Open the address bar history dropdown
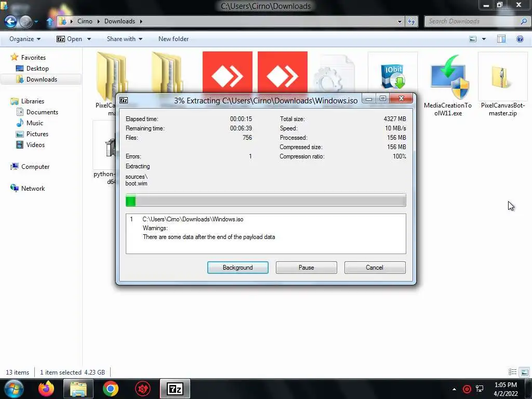532x399 pixels. 400,21
